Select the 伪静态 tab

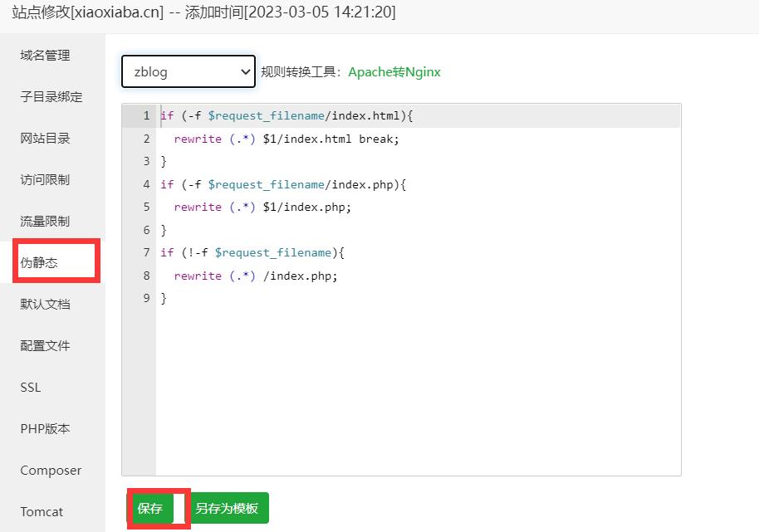(39, 262)
